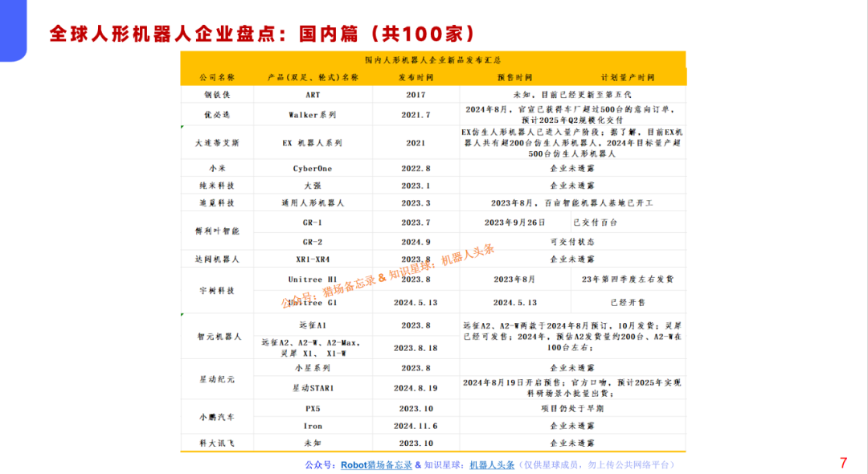Click the product cell GR-1

pos(313,223)
